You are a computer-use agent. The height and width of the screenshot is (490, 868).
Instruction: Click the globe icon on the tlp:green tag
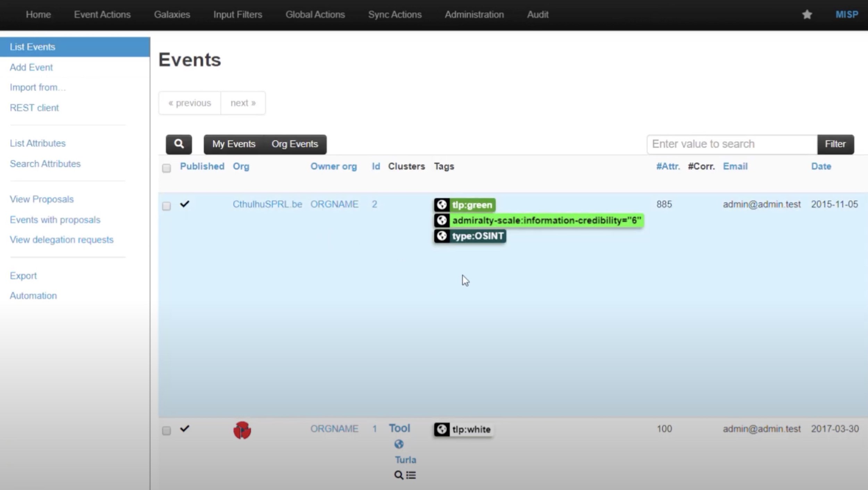(442, 205)
